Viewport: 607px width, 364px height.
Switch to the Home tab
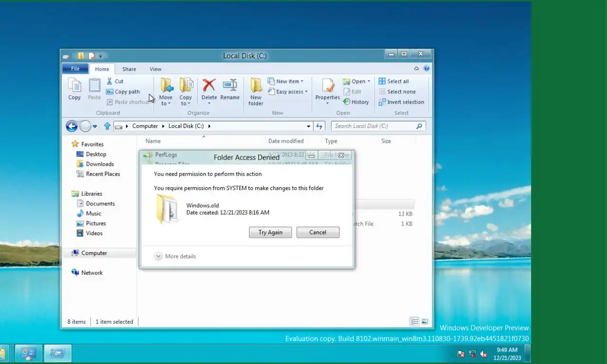click(102, 69)
